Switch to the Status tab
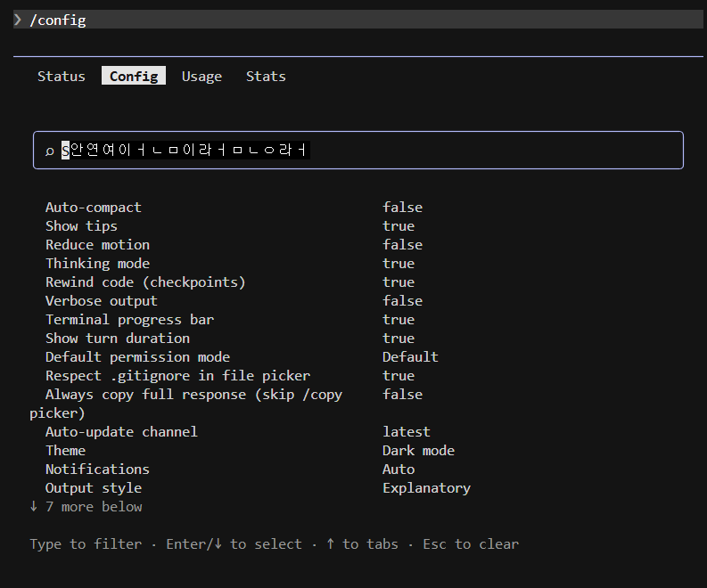The width and height of the screenshot is (707, 588). click(61, 77)
